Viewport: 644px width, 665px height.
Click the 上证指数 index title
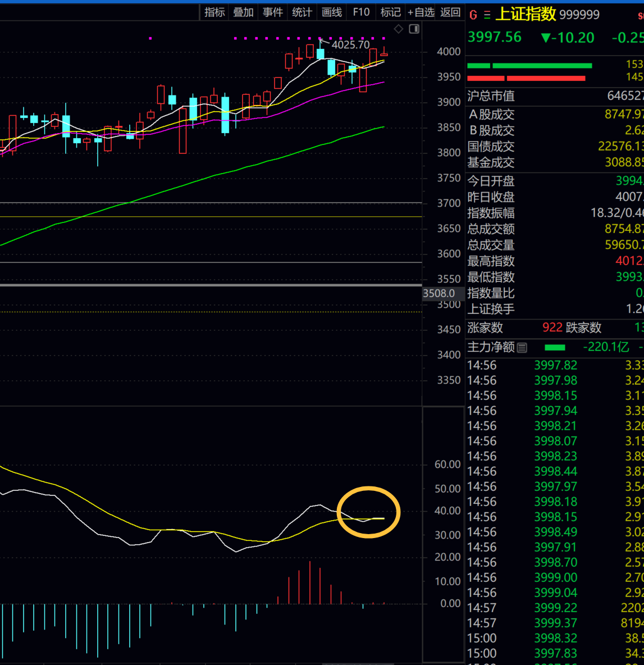[526, 14]
